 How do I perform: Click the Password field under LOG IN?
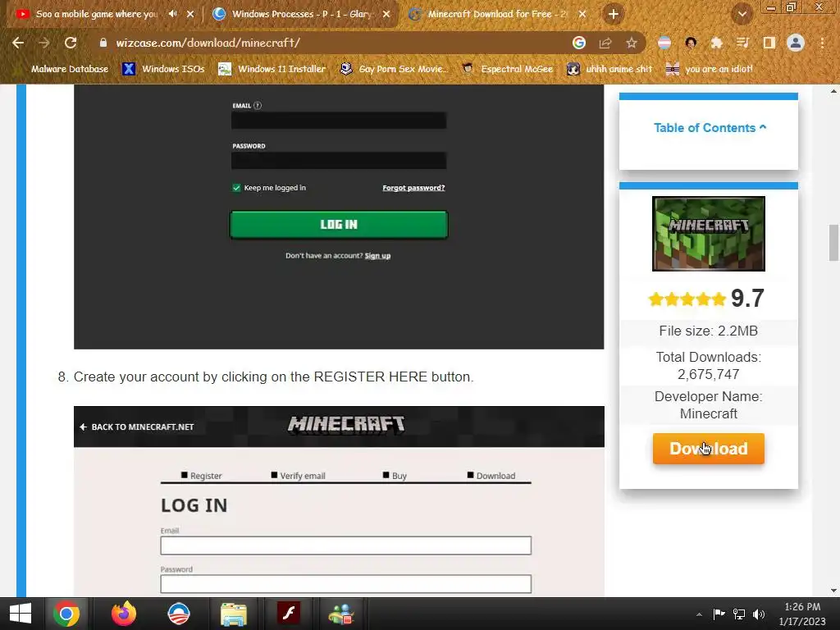[345, 583]
